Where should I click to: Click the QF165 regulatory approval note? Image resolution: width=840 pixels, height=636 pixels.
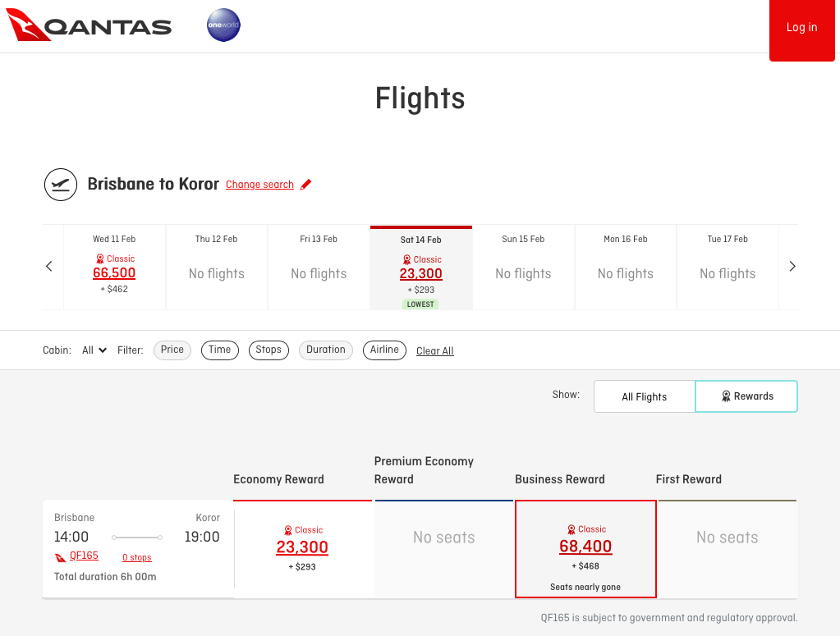tap(669, 618)
